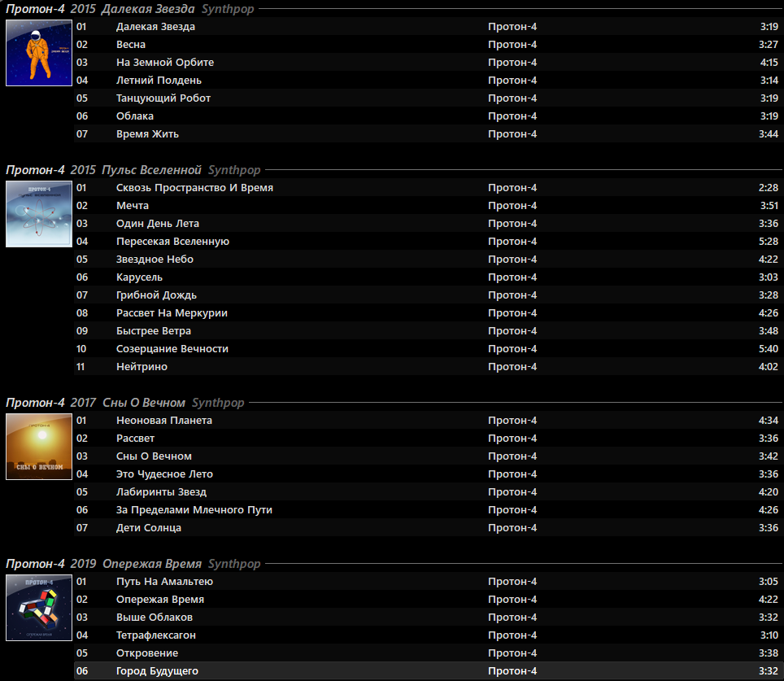
Task: Select the orange sunset Сны О Вечном cover
Action: pos(38,447)
